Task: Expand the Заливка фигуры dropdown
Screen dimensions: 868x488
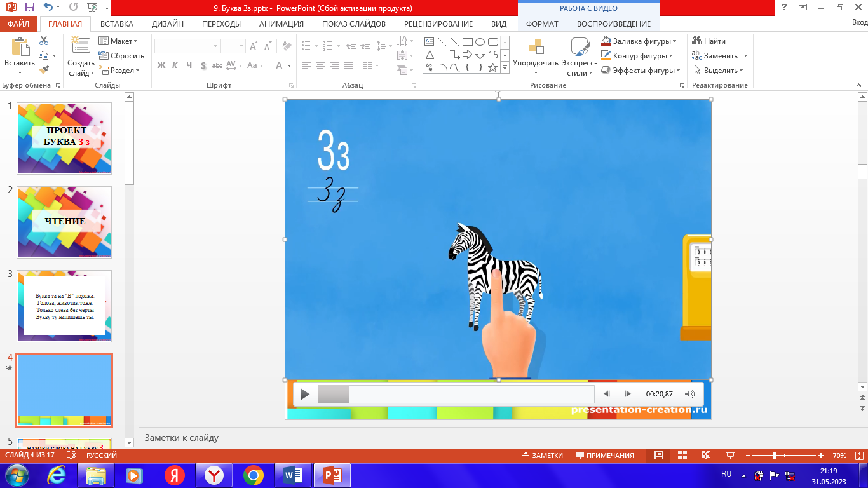Action: [x=674, y=41]
